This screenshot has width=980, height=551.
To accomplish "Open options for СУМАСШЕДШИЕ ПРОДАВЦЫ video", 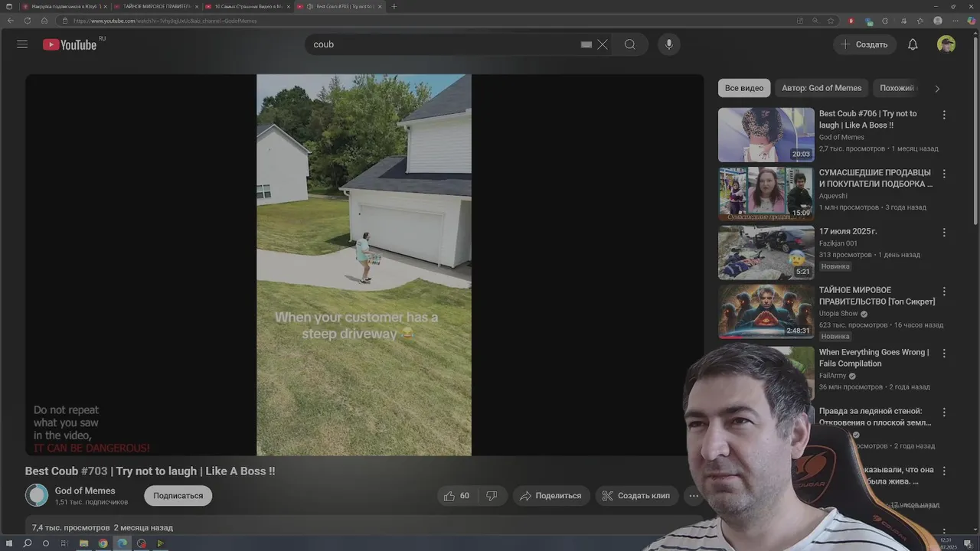I will point(944,174).
